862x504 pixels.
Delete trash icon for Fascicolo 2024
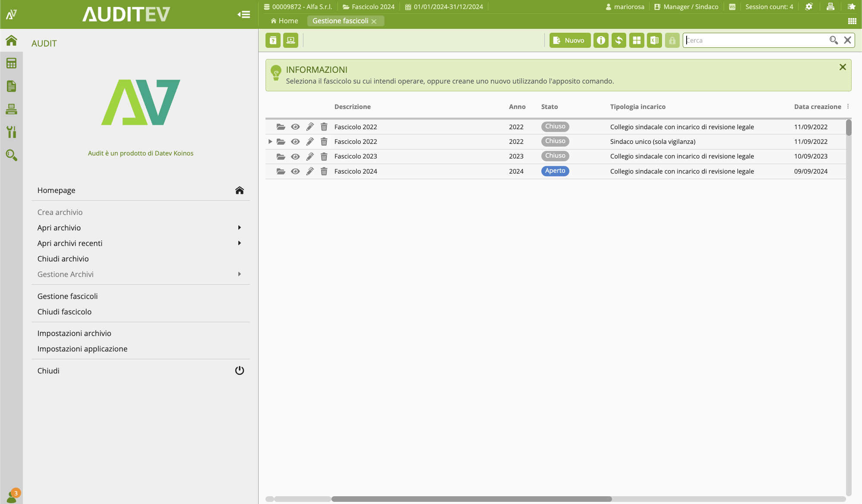[x=324, y=171]
